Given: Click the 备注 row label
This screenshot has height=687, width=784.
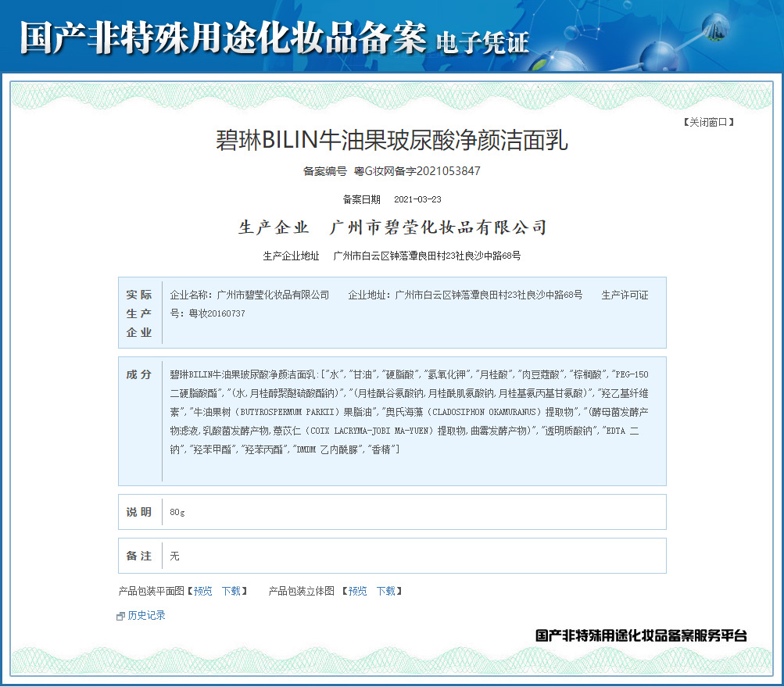Looking at the screenshot, I should [139, 556].
